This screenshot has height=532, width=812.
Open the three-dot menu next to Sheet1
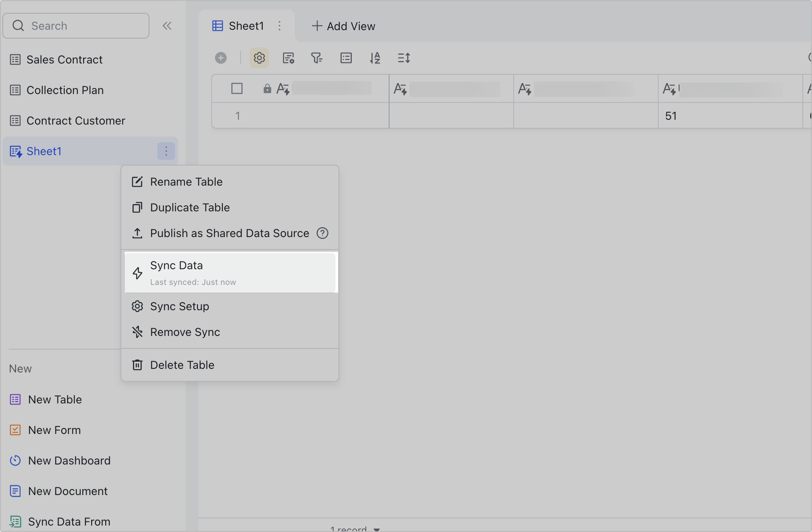(166, 151)
